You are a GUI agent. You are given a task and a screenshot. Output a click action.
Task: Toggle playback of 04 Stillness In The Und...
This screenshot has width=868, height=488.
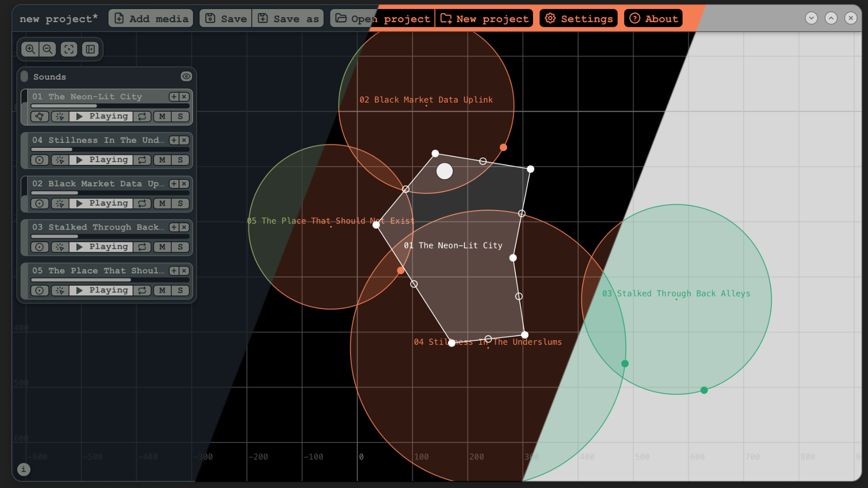(x=101, y=160)
